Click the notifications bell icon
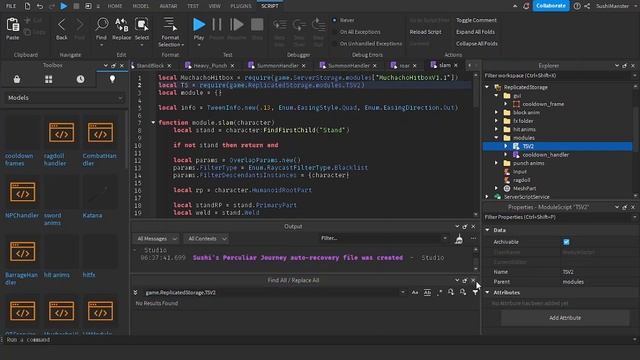Screen dimensions: 640x360 (x=526, y=6)
